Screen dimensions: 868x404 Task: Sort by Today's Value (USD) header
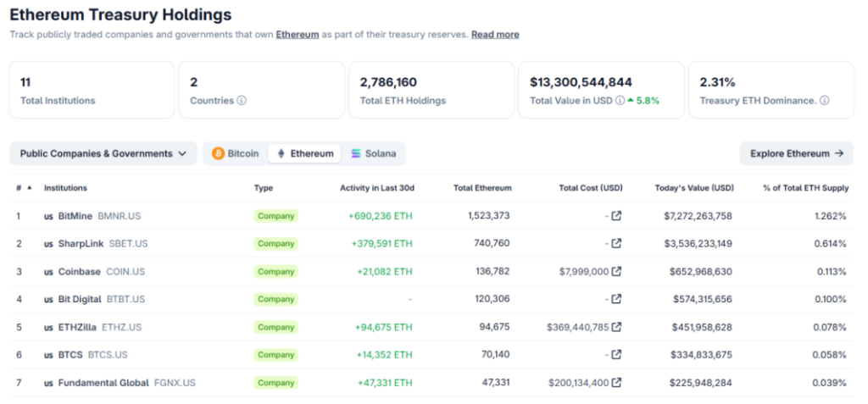coord(694,188)
